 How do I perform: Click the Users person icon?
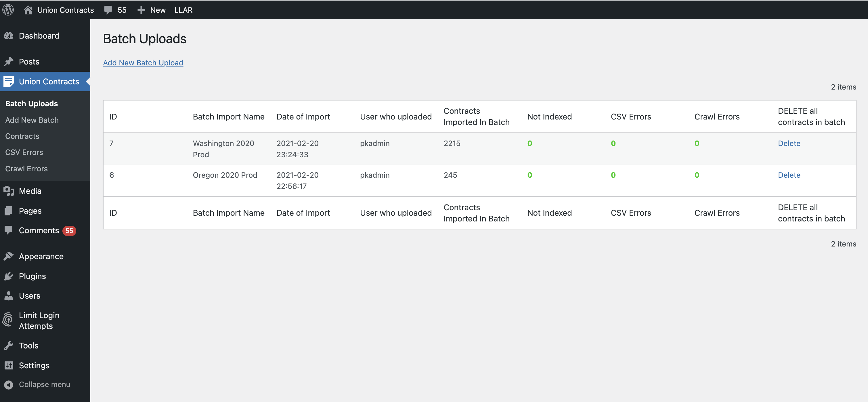9,296
